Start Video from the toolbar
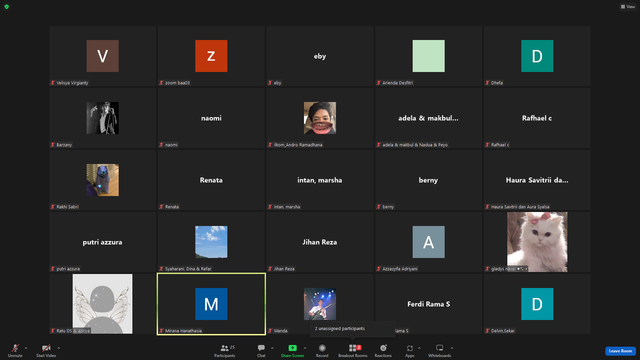This screenshot has height=360, width=640. [x=46, y=350]
